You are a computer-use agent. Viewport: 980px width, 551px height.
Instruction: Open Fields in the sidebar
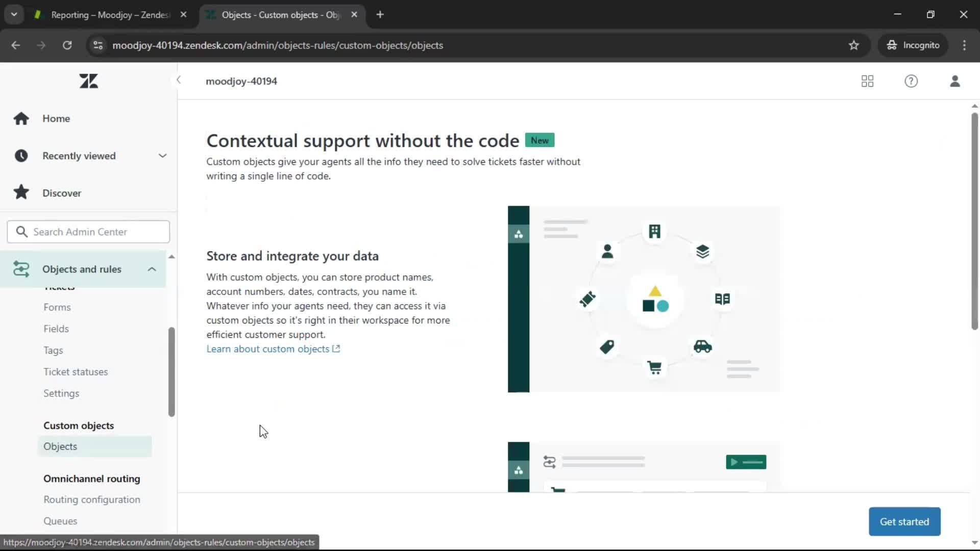coord(56,329)
